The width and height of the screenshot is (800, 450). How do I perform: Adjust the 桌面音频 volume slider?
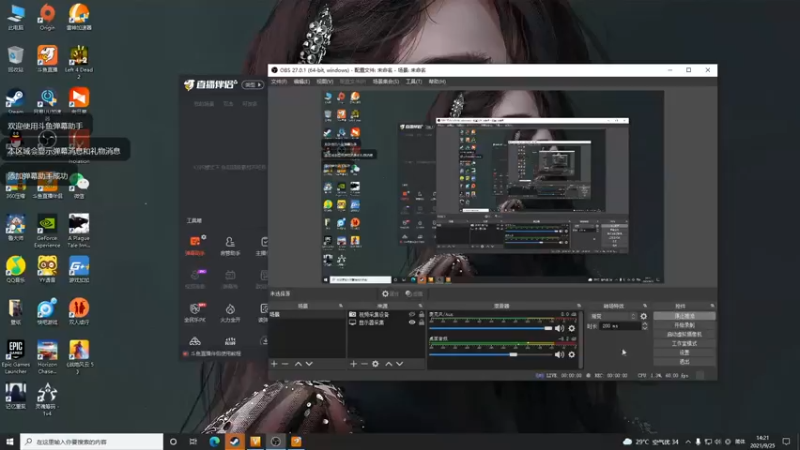pyautogui.click(x=491, y=355)
